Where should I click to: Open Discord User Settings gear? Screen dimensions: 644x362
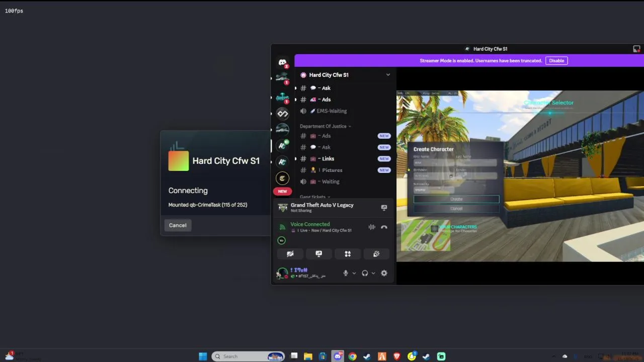pyautogui.click(x=384, y=273)
